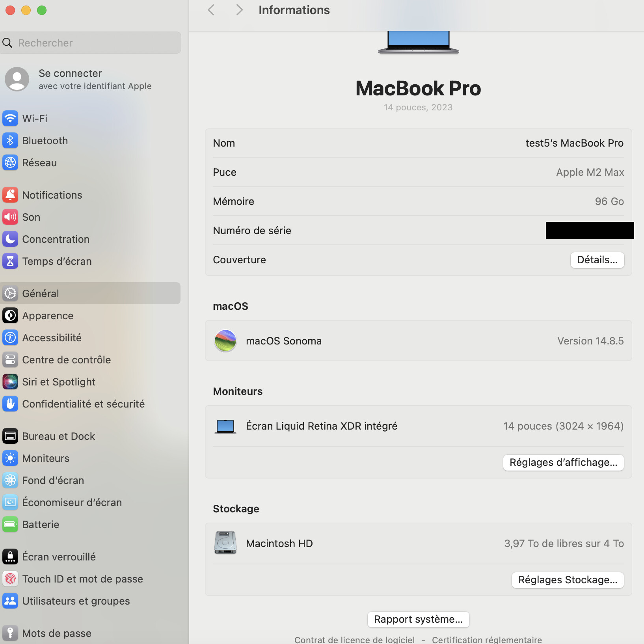This screenshot has height=644, width=644.
Task: Open Apparence settings
Action: pyautogui.click(x=47, y=315)
